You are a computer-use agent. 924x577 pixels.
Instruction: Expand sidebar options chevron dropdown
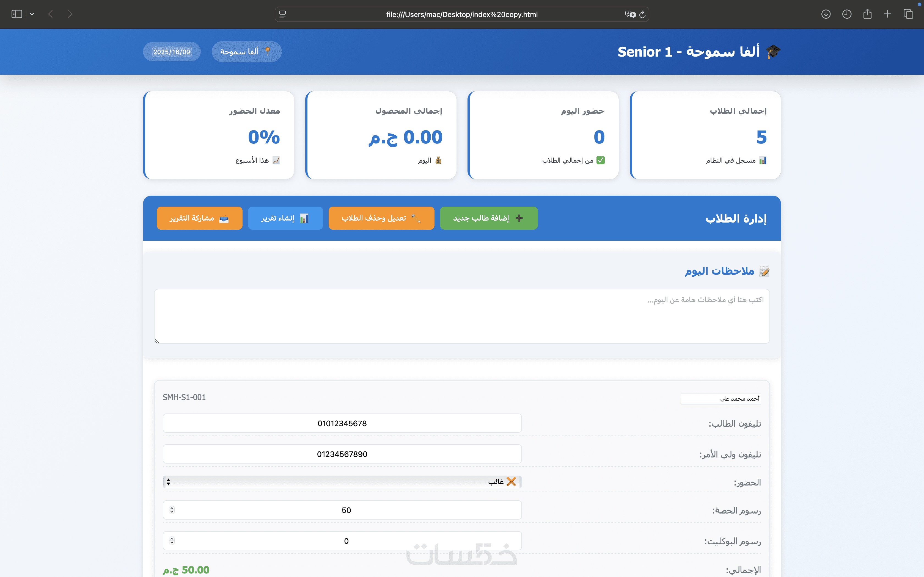[x=32, y=14]
